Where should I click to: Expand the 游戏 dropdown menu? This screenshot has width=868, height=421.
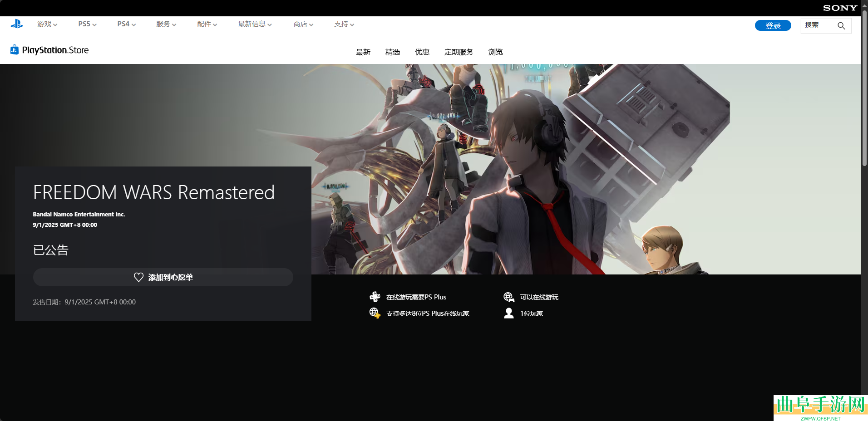coord(47,24)
